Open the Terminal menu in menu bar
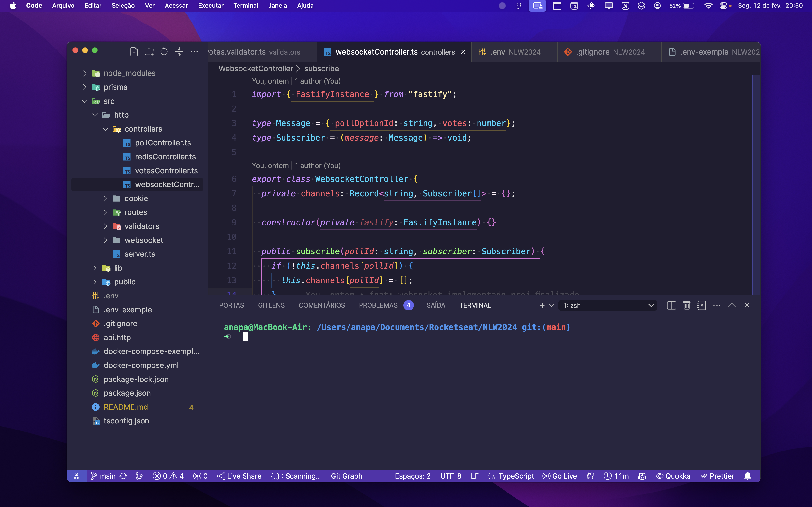Image resolution: width=812 pixels, height=507 pixels. 246,6
